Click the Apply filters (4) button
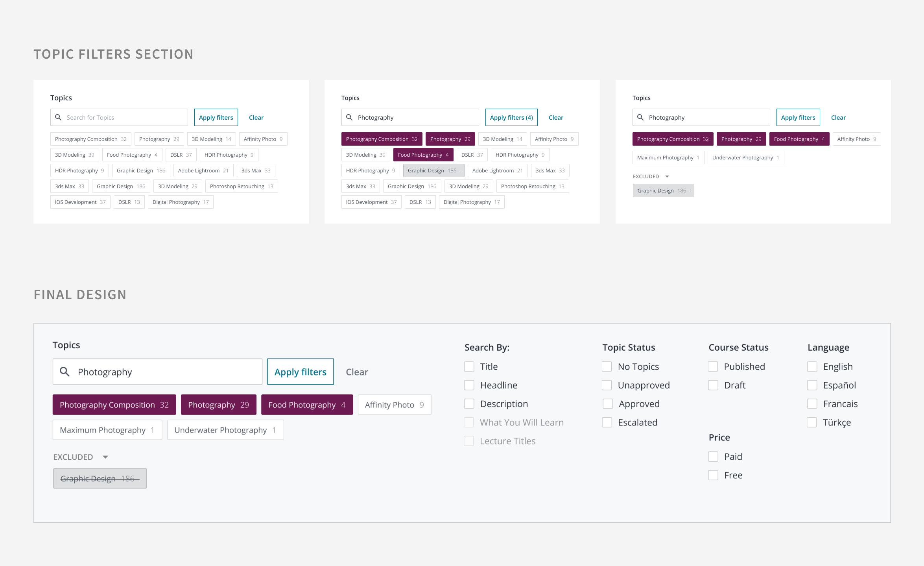 511,117
